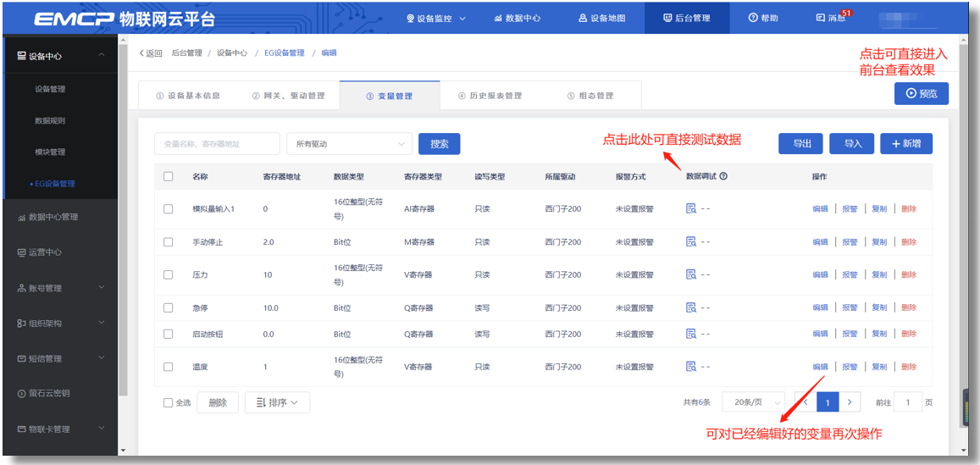Open data debug icon for 急停 row
This screenshot has width=980, height=465.
690,307
